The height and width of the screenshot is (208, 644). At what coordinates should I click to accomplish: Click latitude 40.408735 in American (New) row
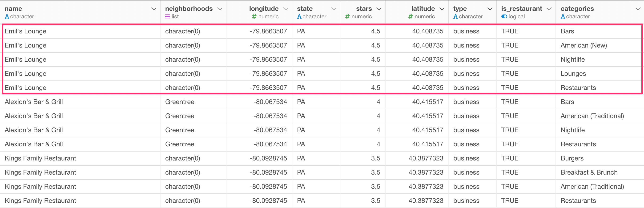tap(427, 45)
